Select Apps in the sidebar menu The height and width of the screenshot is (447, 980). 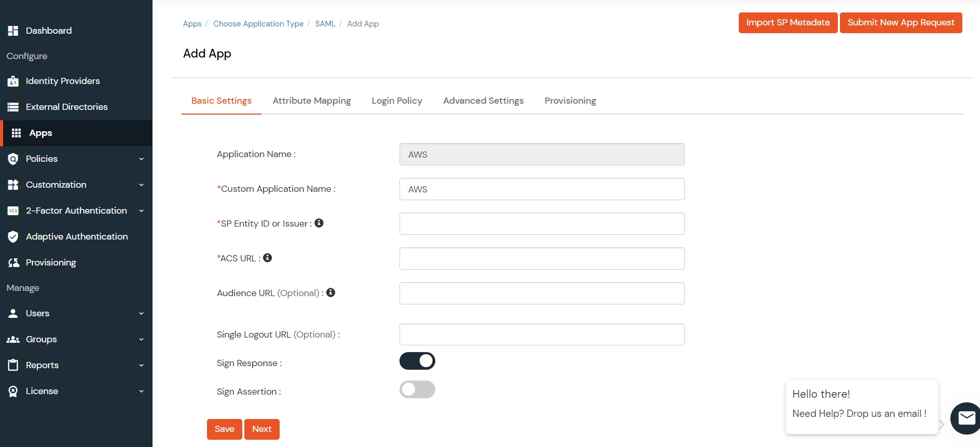click(76, 133)
